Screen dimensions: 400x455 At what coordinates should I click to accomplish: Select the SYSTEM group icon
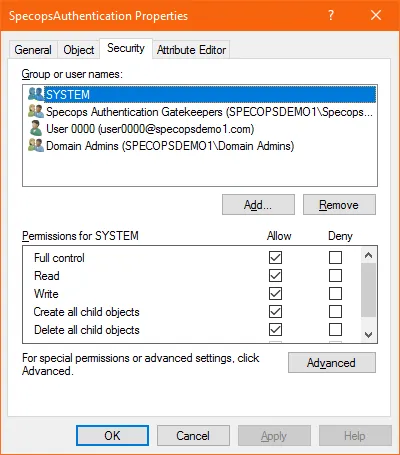point(36,94)
